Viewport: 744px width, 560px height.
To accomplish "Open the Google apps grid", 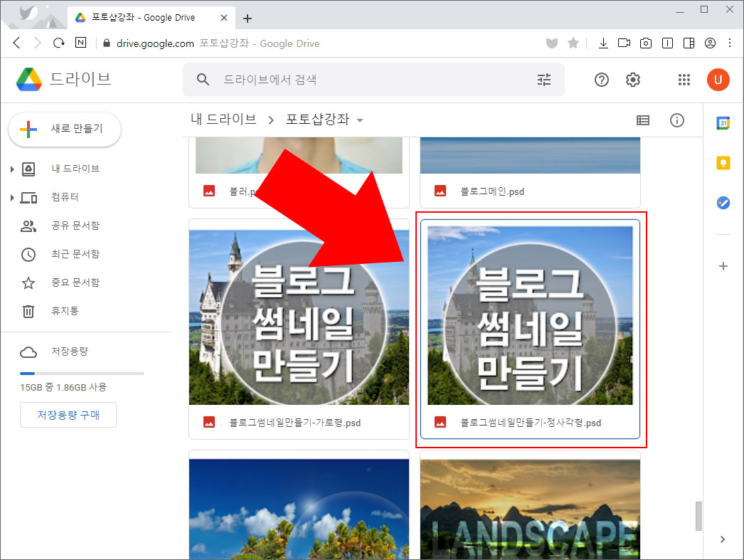I will pyautogui.click(x=684, y=80).
